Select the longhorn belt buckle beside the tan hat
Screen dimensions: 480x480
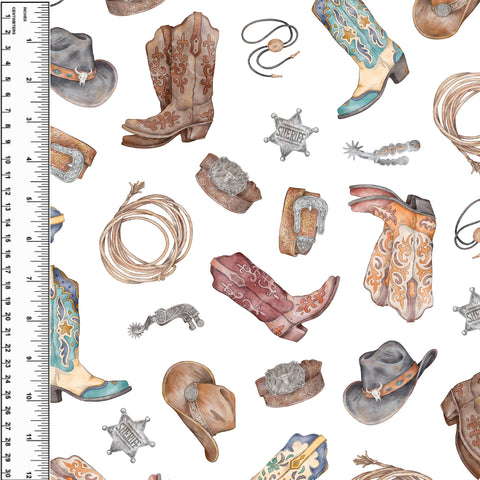coord(289,383)
